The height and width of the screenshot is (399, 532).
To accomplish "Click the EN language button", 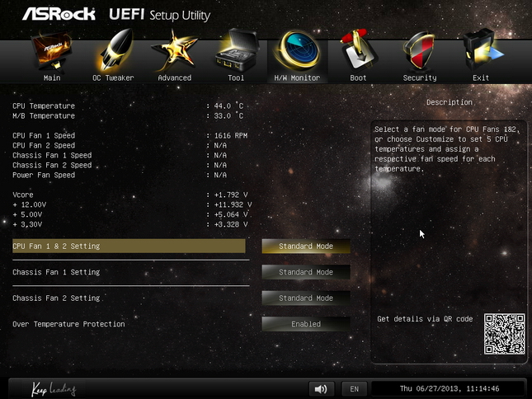I will pos(354,389).
